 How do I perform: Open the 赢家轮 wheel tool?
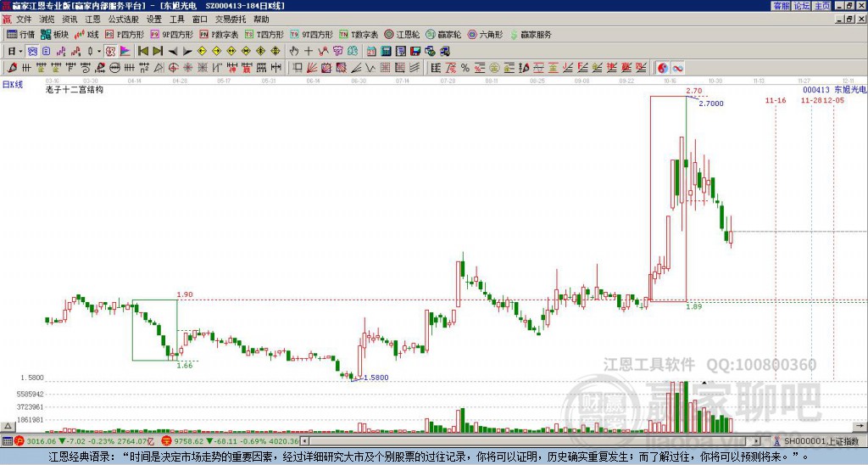coord(443,34)
